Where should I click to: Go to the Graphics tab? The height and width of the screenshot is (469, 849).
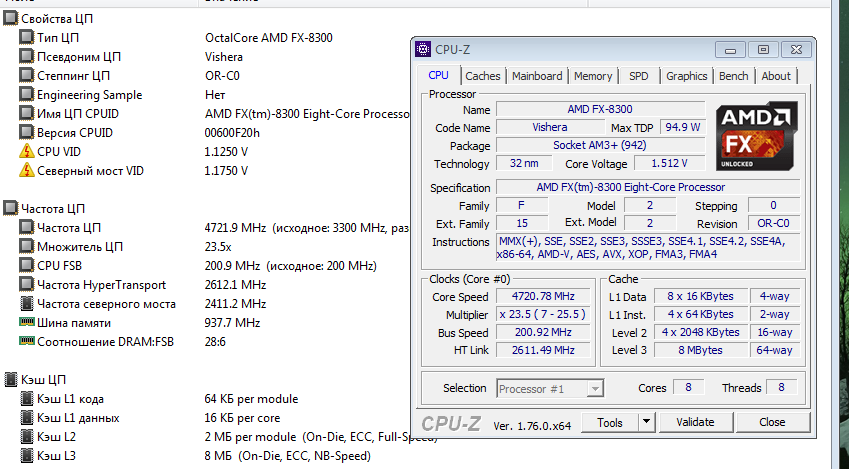(x=686, y=76)
